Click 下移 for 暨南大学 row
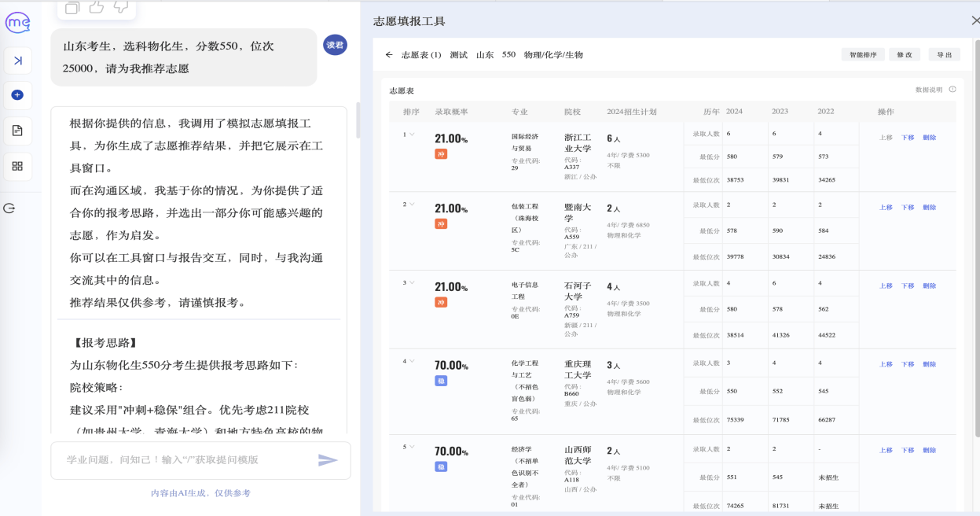 coord(908,208)
